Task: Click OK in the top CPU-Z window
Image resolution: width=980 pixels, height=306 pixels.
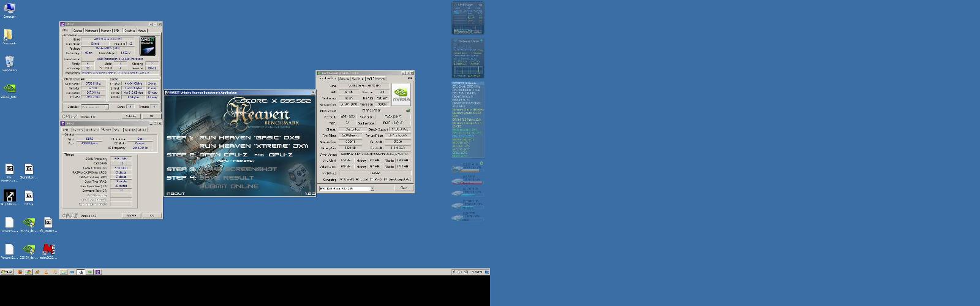Action: pyautogui.click(x=151, y=116)
